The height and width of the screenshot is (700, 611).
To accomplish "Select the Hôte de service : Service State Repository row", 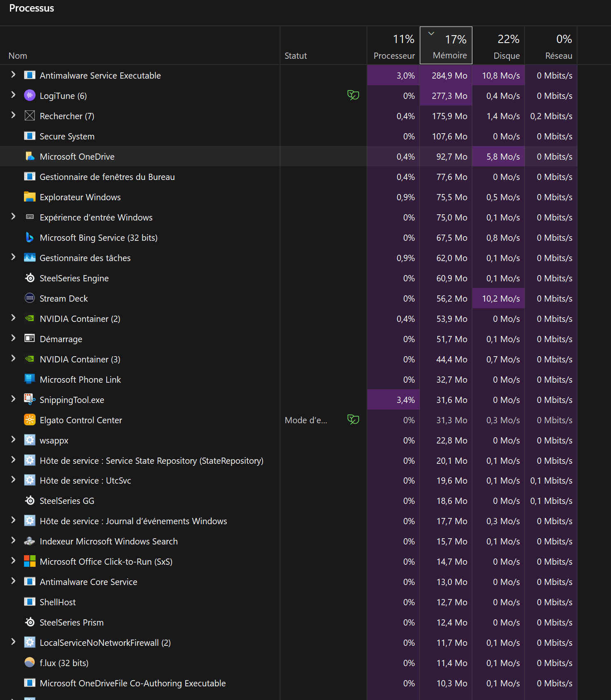I will 289,460.
